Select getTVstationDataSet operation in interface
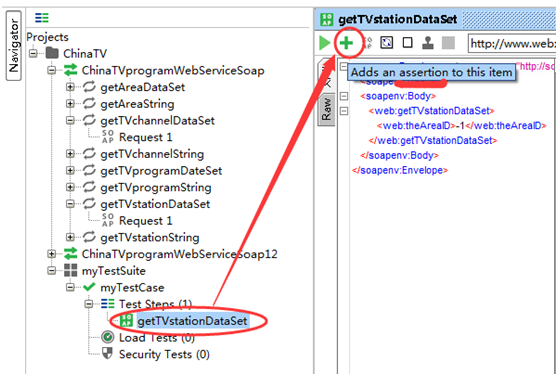 coord(155,204)
